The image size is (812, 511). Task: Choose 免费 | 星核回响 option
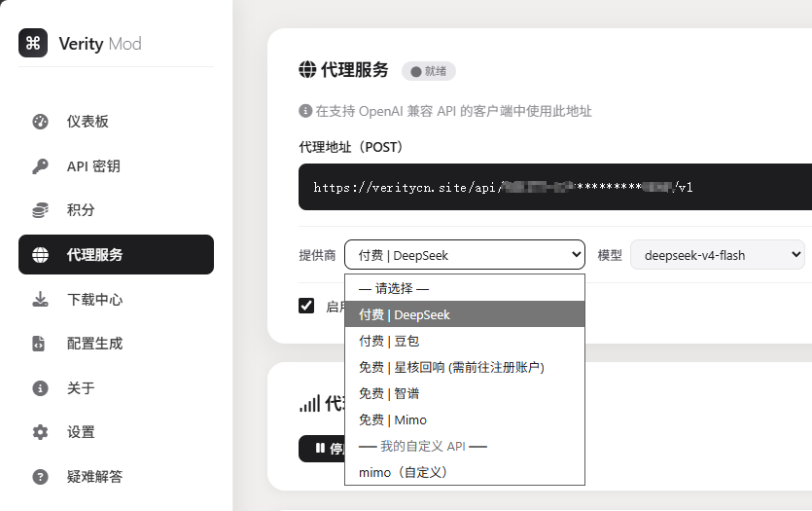[x=465, y=367]
